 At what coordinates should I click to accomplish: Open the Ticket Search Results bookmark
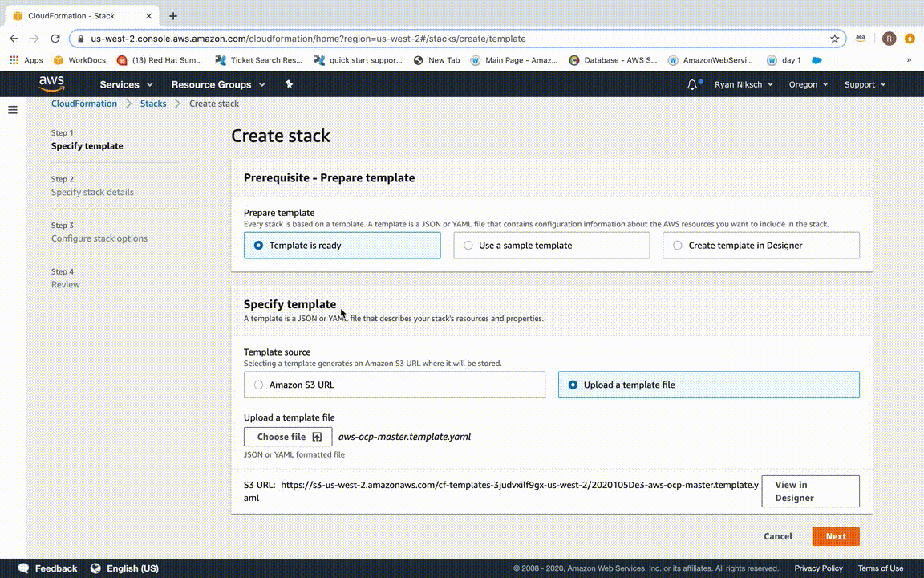tap(259, 60)
